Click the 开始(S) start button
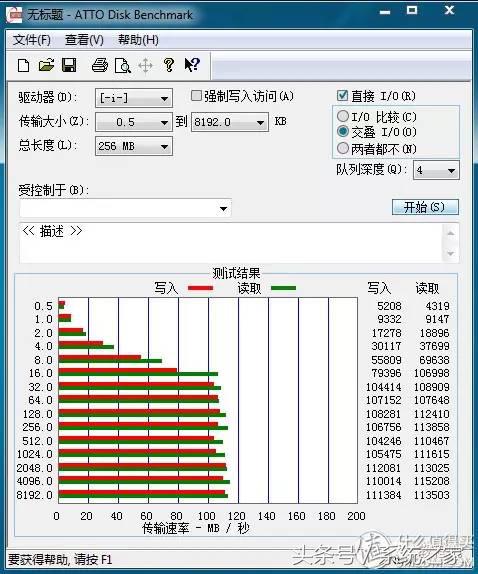Screen dimensions: 478x574 click(425, 207)
